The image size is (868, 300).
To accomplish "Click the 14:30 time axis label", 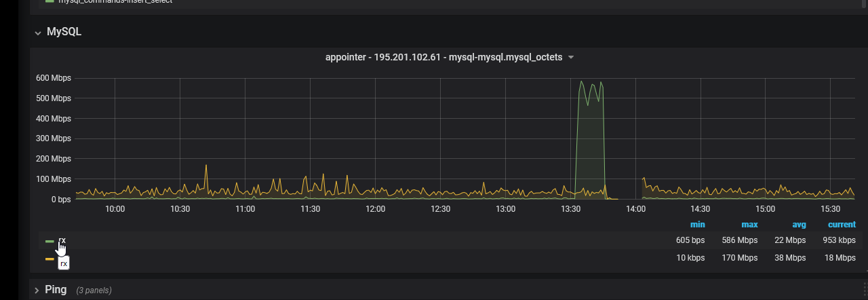I will (x=701, y=209).
